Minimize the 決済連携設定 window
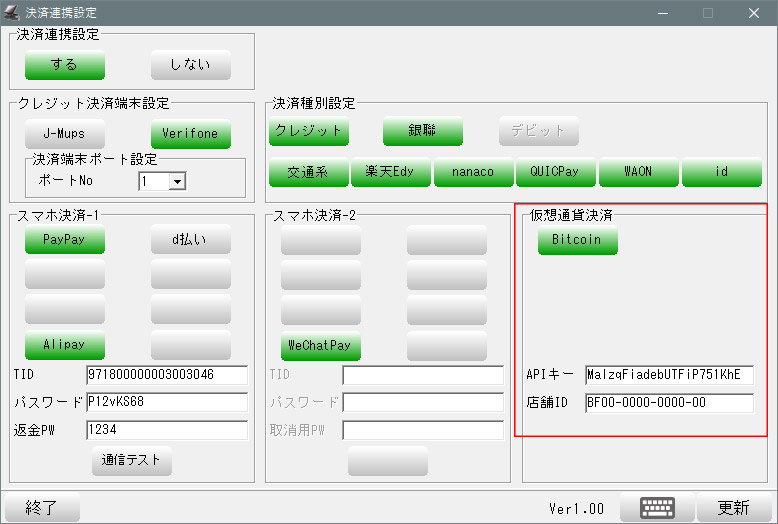778x524 pixels. click(663, 13)
